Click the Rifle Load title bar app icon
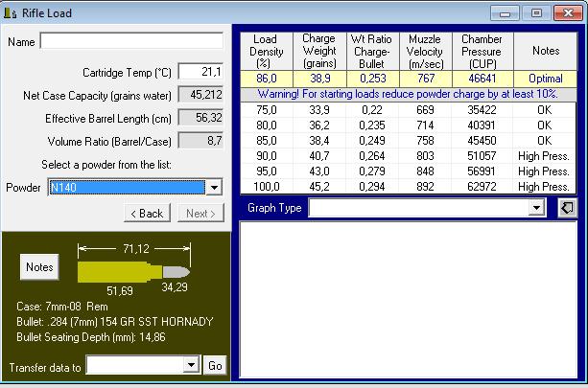The height and width of the screenshot is (388, 588). (x=12, y=13)
